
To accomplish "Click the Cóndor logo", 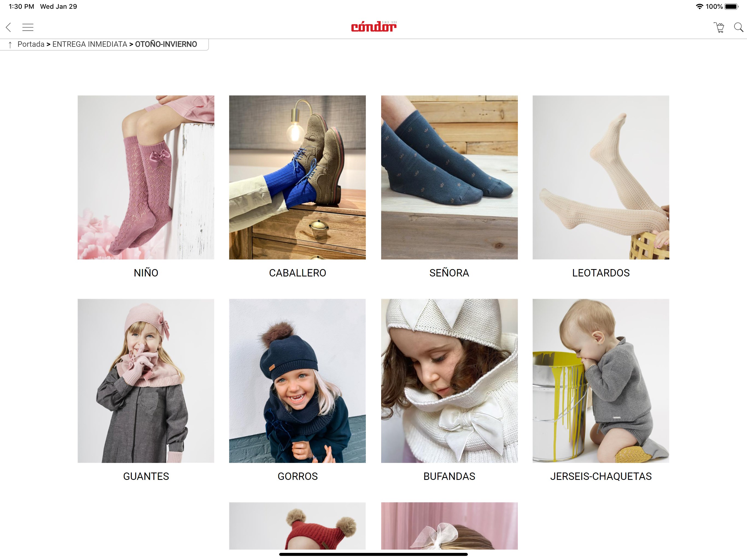I will click(373, 26).
